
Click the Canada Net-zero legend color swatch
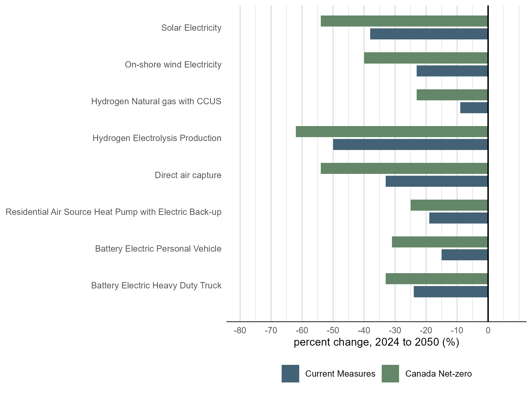[x=390, y=374]
